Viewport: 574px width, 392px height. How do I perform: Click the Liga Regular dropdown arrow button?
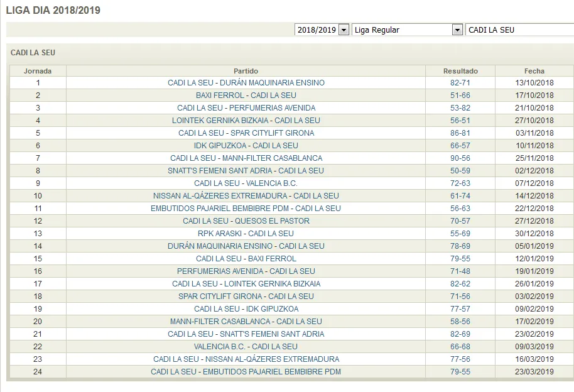457,30
